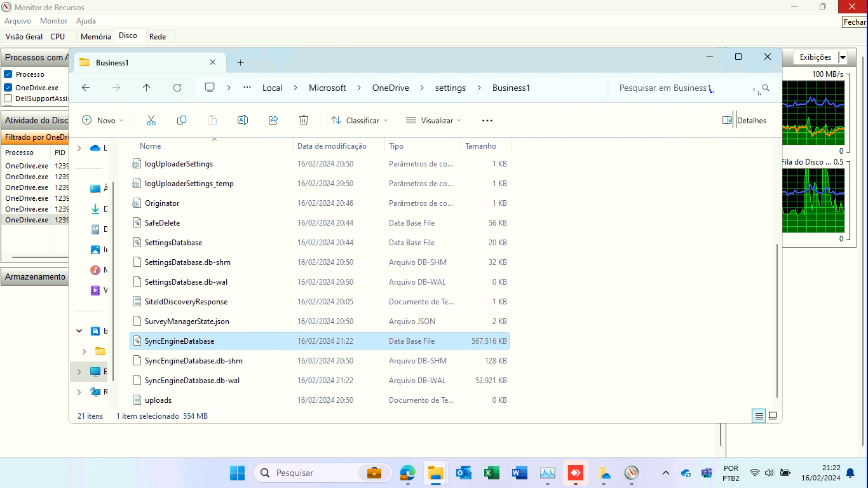Switch to the CPU tab
Viewport: 868px width, 488px height.
(x=58, y=37)
